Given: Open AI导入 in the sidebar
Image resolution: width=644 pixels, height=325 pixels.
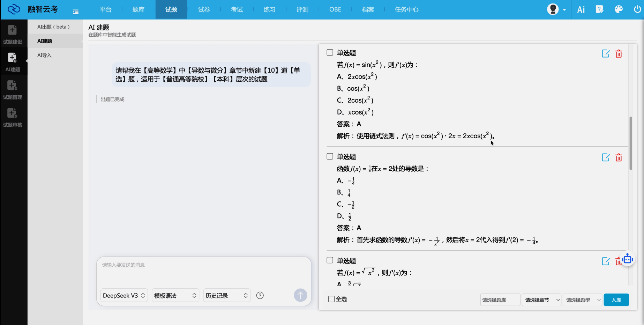Looking at the screenshot, I should [x=44, y=55].
